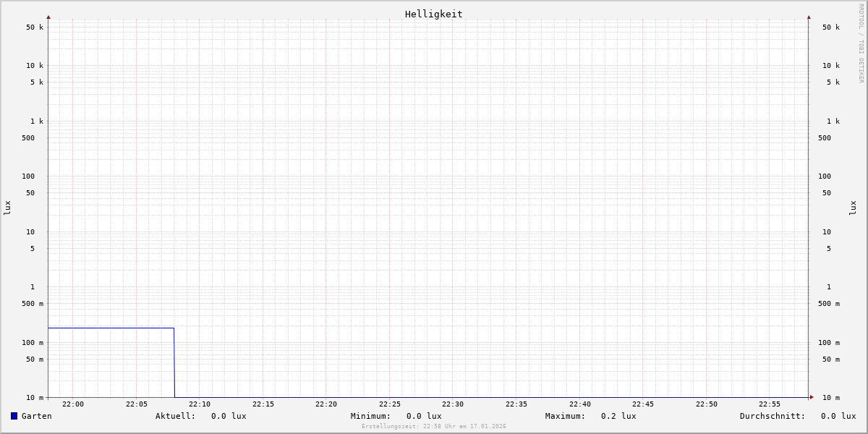This screenshot has width=868, height=434.
Task: Click the 22:30 time axis label
Action: [x=453, y=404]
